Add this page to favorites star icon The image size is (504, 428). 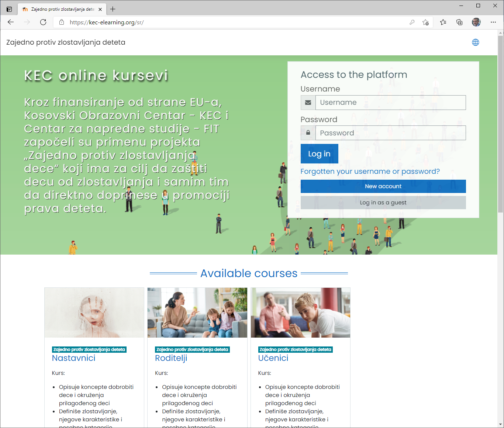tap(425, 22)
